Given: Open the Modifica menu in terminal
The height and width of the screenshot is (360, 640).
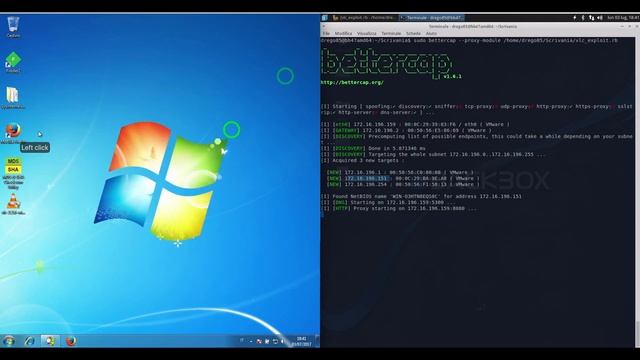Looking at the screenshot, I should 343,33.
